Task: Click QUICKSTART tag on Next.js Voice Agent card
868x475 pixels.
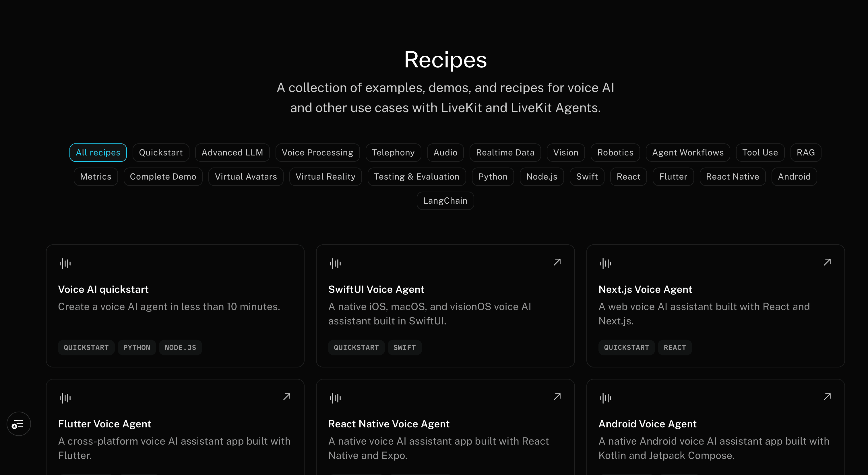Action: (626, 347)
